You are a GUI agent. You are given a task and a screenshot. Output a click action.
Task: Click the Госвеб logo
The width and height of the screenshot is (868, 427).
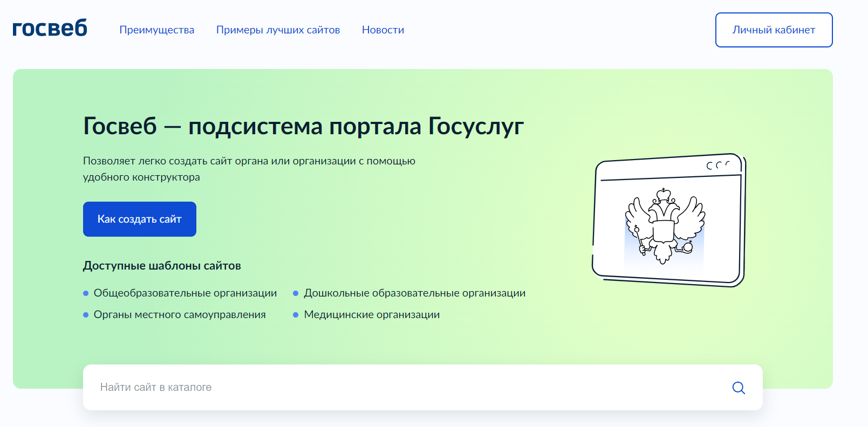point(50,28)
